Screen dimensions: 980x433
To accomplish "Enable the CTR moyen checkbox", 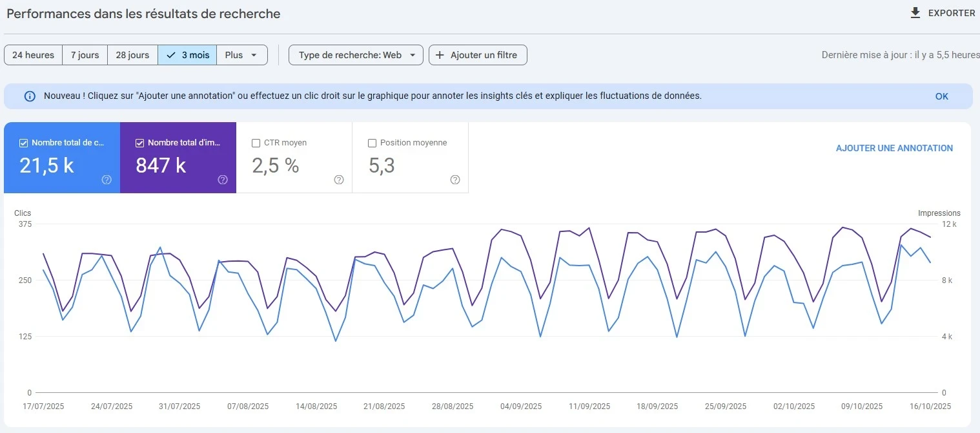I will click(254, 143).
